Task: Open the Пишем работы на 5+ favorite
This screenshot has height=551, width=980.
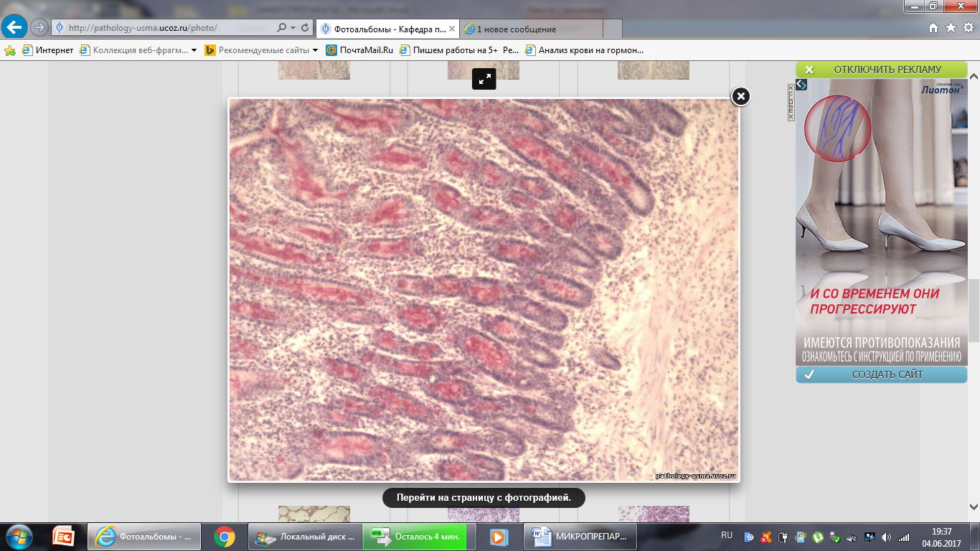Action: coord(459,50)
